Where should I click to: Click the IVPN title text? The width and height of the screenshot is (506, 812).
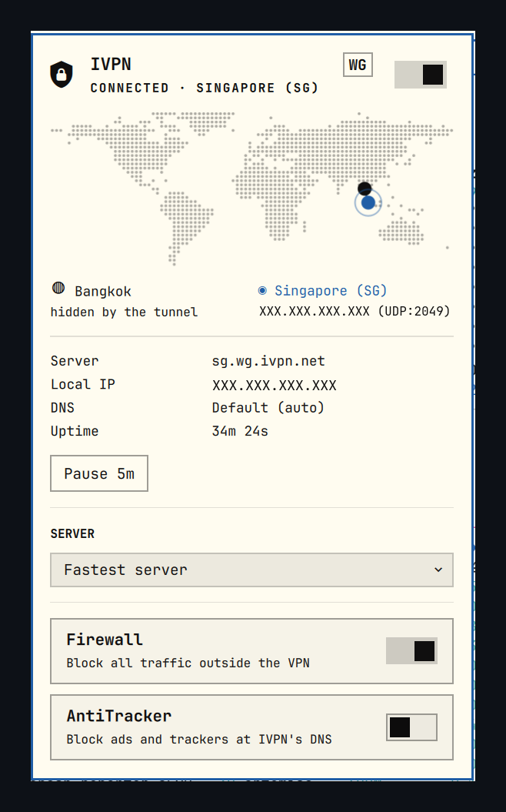pos(111,64)
